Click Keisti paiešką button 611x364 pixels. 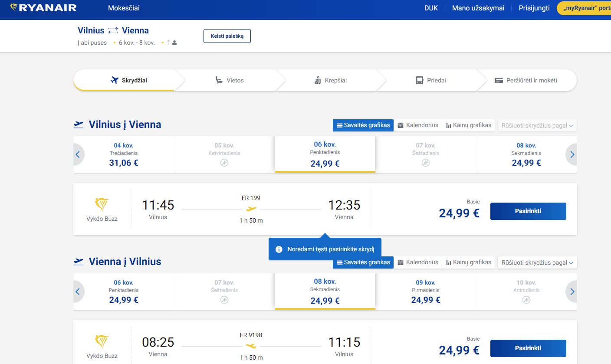click(227, 36)
